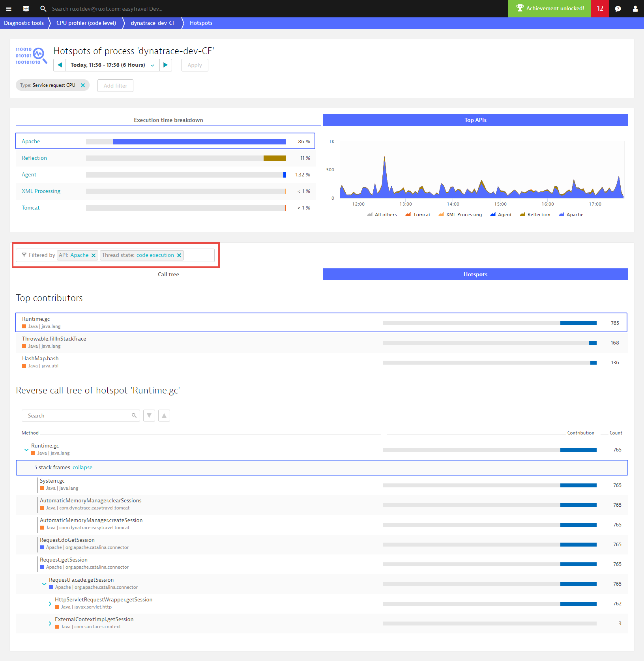The width and height of the screenshot is (644, 661).
Task: Remove the API: Apache filter chip
Action: pyautogui.click(x=94, y=255)
